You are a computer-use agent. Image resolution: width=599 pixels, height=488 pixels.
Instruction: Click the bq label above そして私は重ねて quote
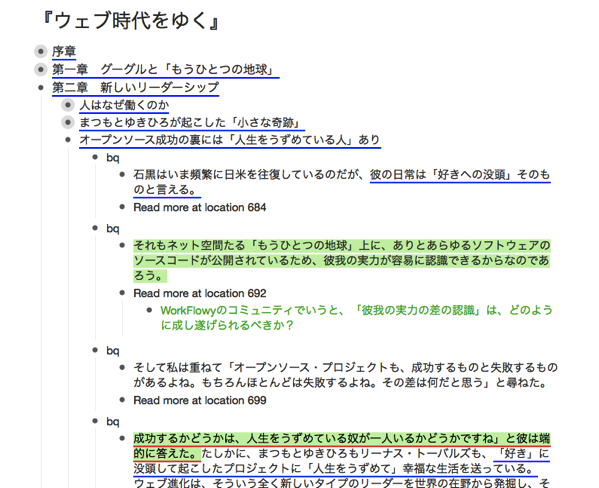click(113, 350)
